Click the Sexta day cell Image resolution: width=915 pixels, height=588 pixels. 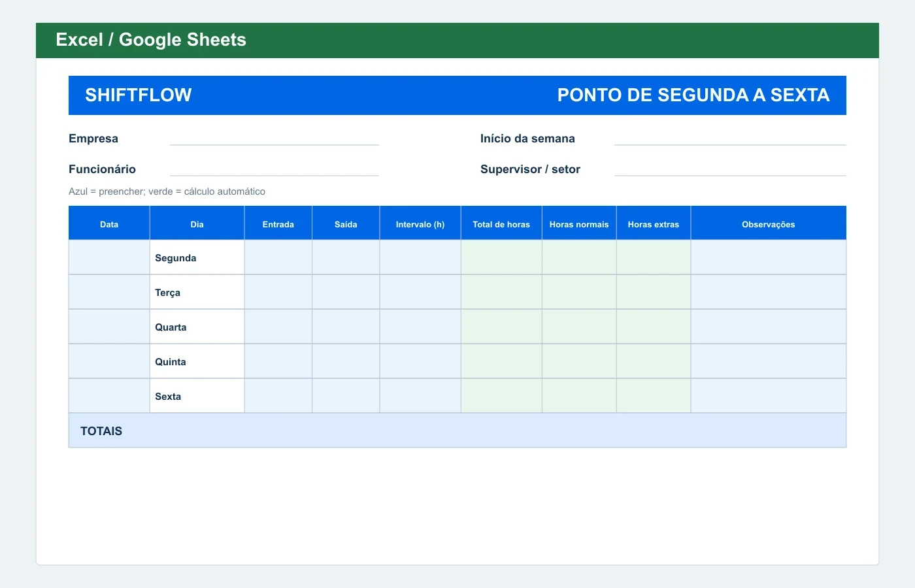click(x=197, y=396)
